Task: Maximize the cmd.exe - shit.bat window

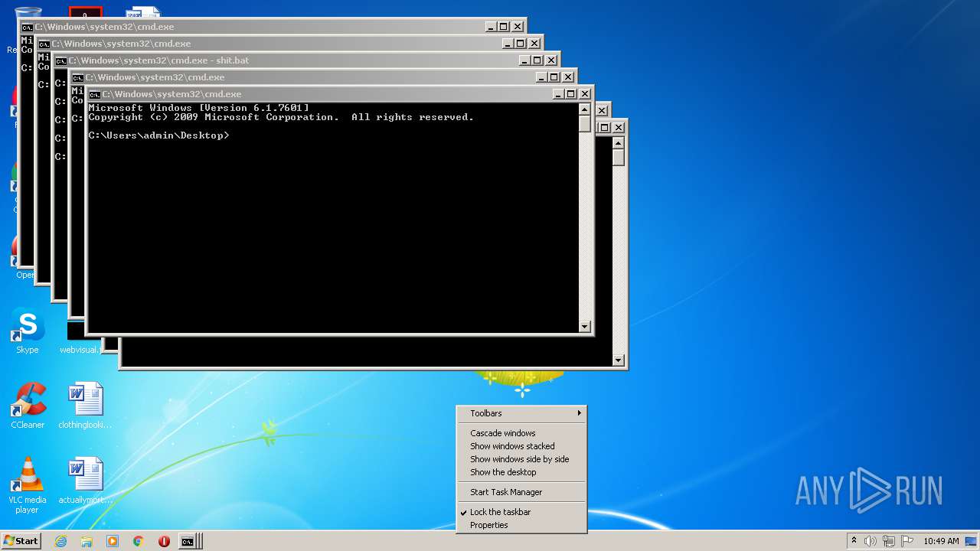Action: (537, 60)
